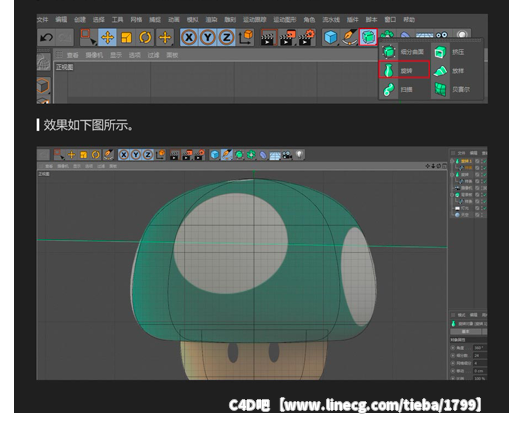The width and height of the screenshot is (515, 424).
Task: Select Move tool in the lower screenshot toolbar
Action: point(71,155)
